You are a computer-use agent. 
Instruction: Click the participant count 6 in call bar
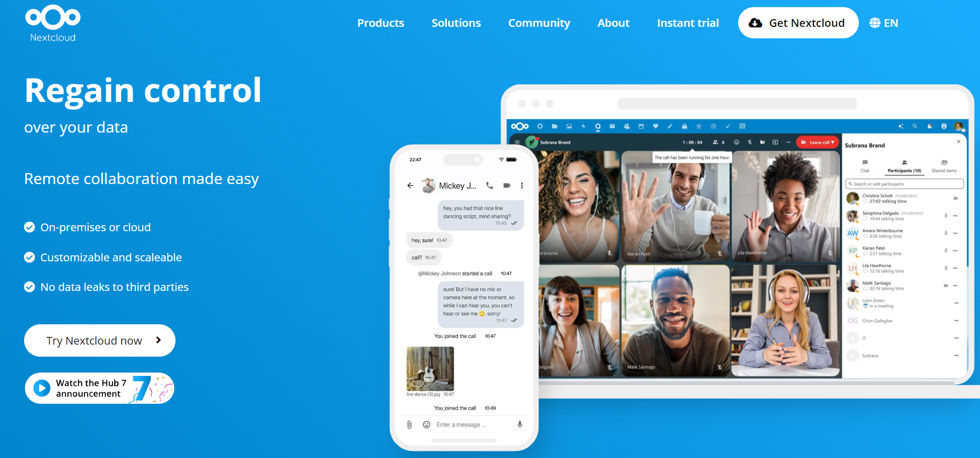pyautogui.click(x=719, y=142)
